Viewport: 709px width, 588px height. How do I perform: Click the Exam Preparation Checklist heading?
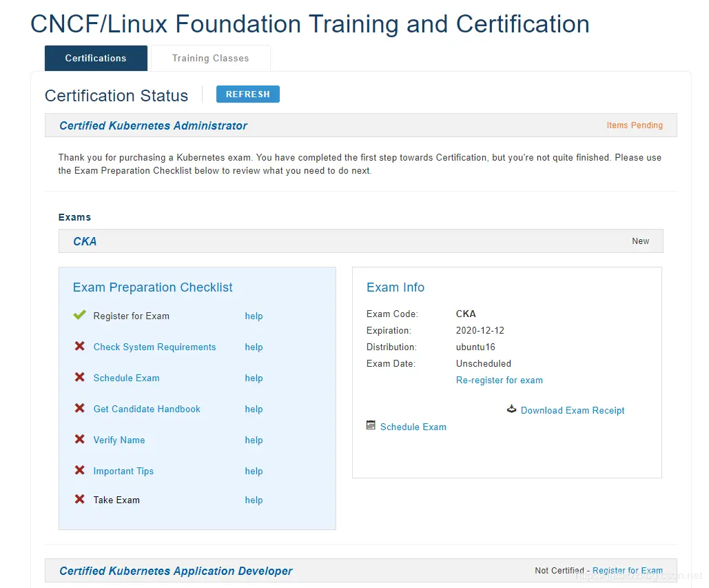[x=152, y=287]
